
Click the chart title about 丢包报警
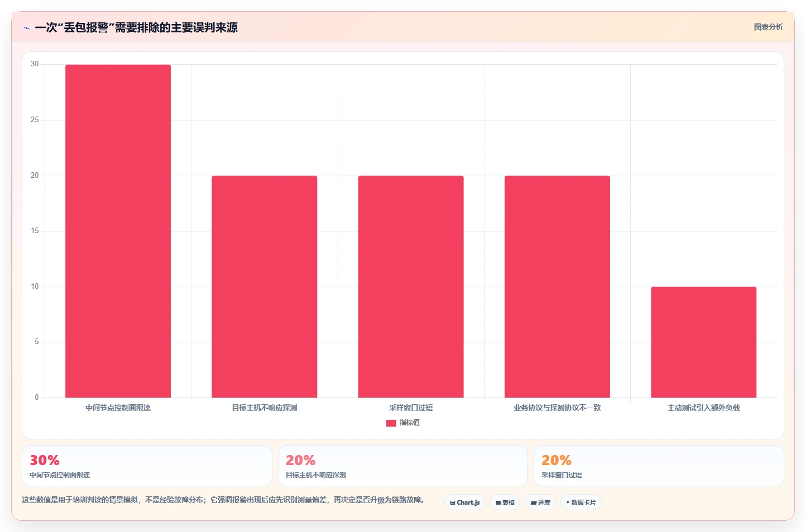coord(136,27)
